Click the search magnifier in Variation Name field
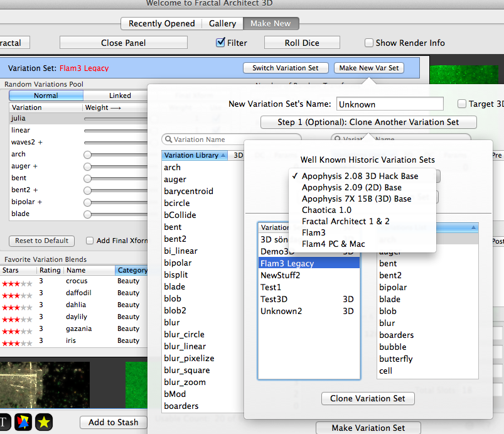Viewport: 504px width, 434px height. point(168,139)
